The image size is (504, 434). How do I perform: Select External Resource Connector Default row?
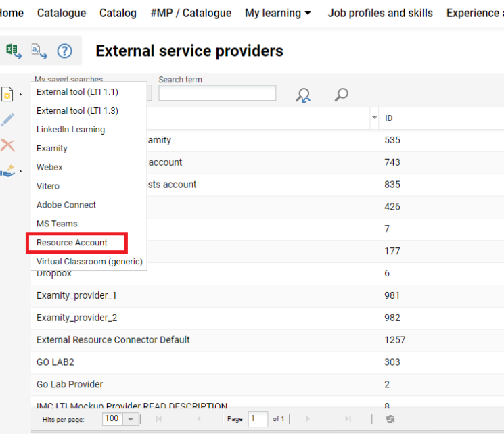[x=267, y=340]
